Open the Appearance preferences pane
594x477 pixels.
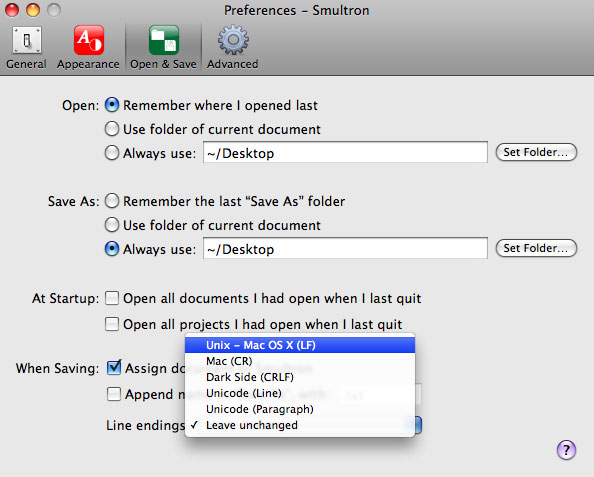(88, 48)
